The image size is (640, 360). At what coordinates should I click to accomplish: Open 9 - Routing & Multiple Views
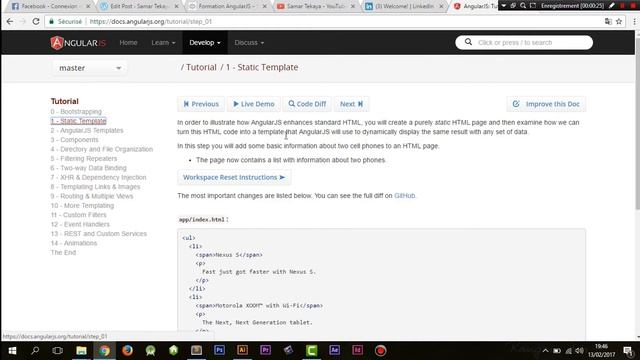[x=92, y=196]
